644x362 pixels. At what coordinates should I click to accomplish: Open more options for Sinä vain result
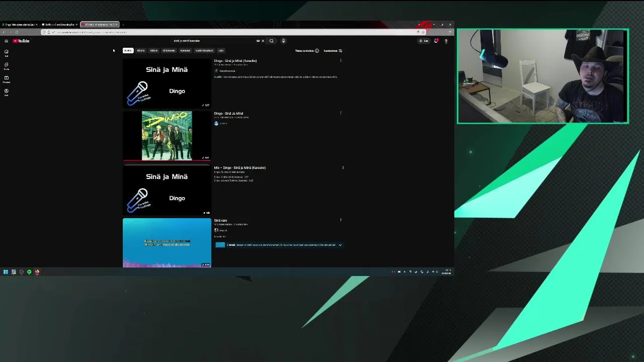tap(341, 220)
